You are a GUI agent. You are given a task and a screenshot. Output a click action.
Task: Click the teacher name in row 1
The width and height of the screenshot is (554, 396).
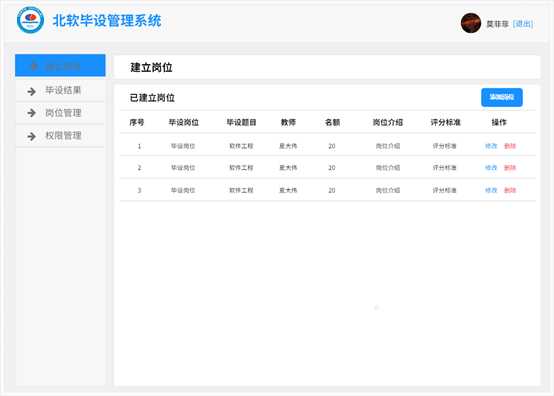coord(288,146)
